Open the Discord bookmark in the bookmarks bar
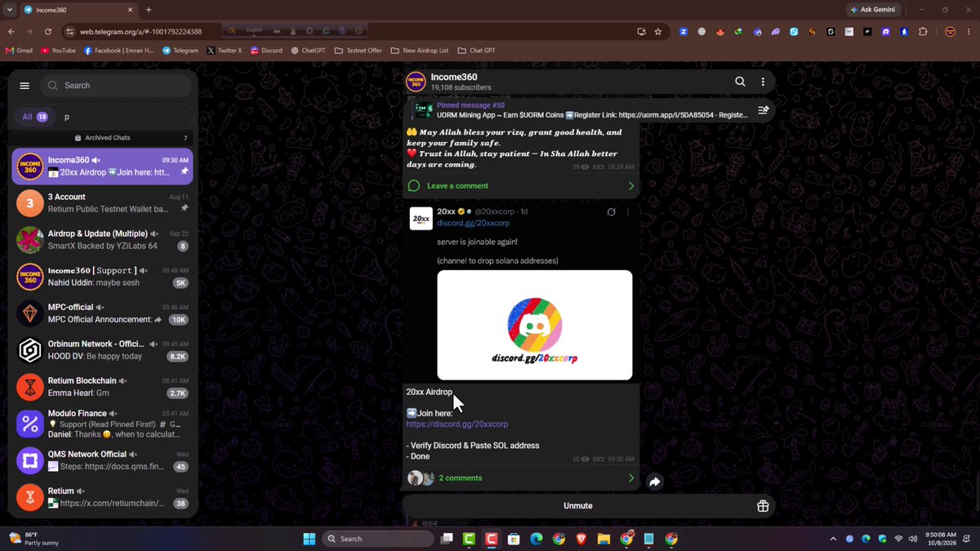The image size is (980, 551). click(266, 51)
